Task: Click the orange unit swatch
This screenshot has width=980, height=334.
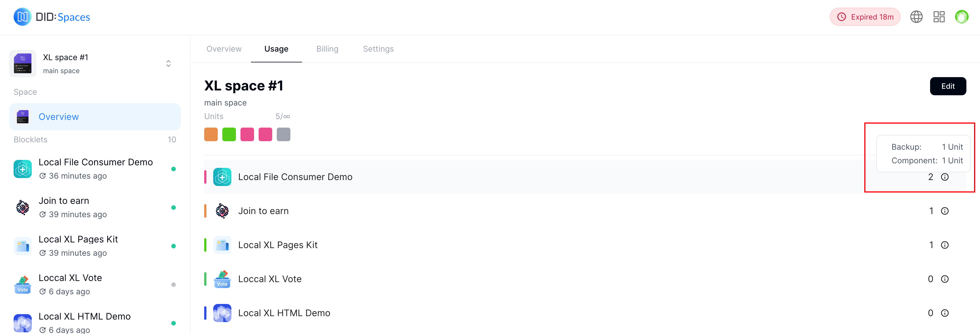Action: click(x=211, y=134)
